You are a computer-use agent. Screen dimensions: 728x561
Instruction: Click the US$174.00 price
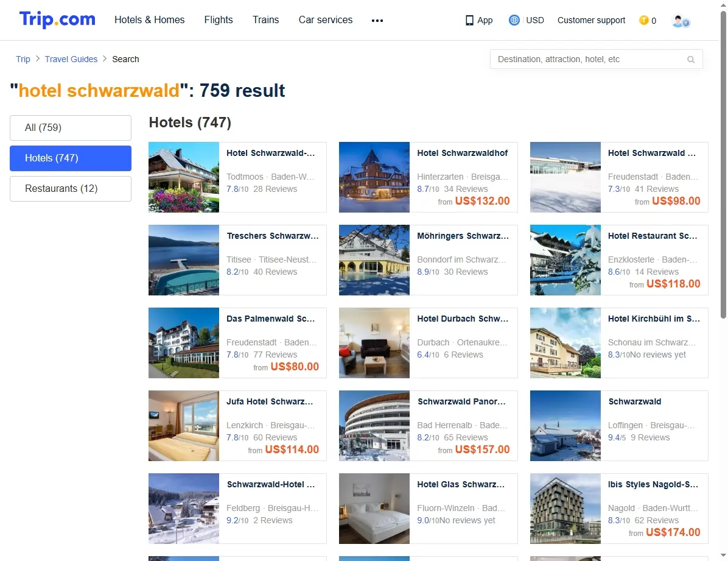tap(673, 532)
